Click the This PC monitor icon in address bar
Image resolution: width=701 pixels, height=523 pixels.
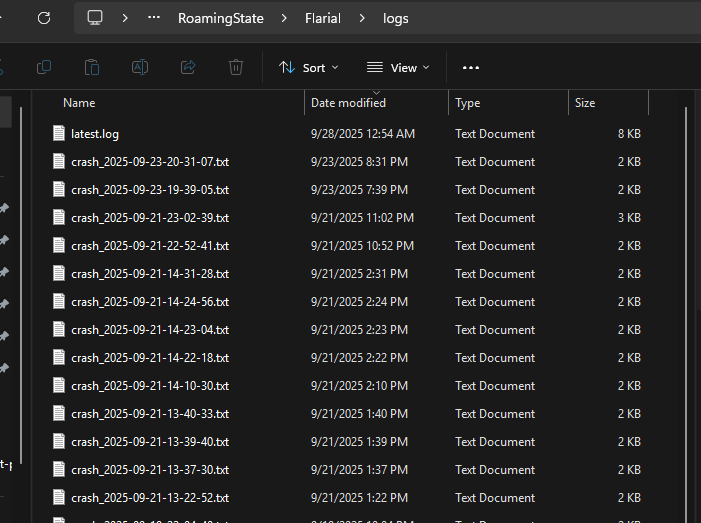pyautogui.click(x=95, y=18)
